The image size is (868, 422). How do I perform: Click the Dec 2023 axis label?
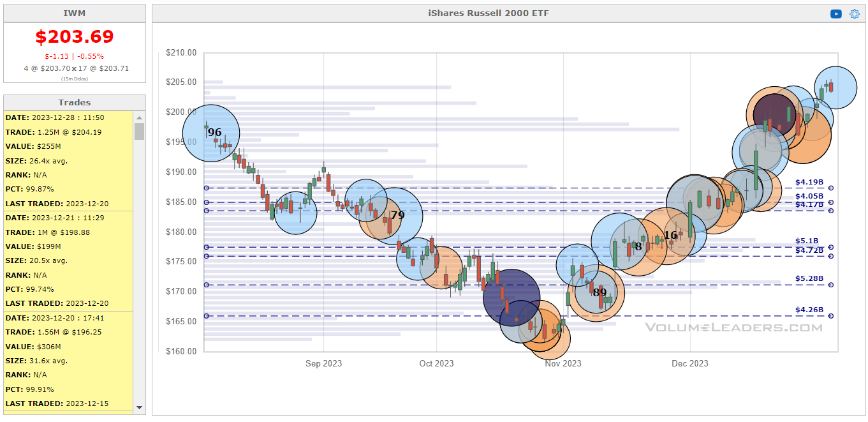(x=690, y=363)
